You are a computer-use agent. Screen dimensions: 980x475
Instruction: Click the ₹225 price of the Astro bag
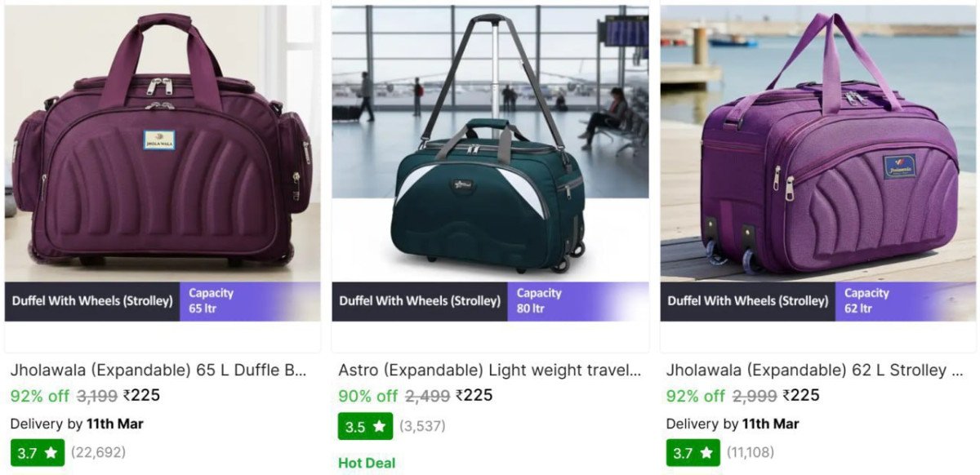click(x=474, y=396)
